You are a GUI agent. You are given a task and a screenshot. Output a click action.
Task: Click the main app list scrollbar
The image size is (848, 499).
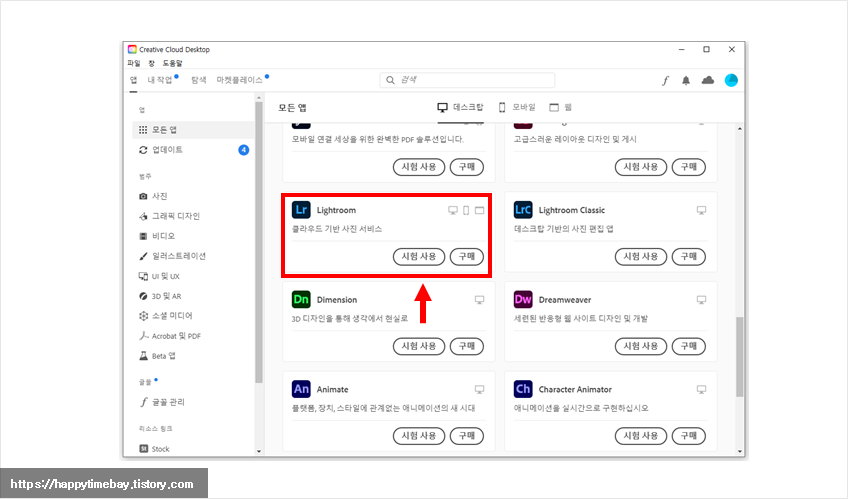[x=739, y=357]
